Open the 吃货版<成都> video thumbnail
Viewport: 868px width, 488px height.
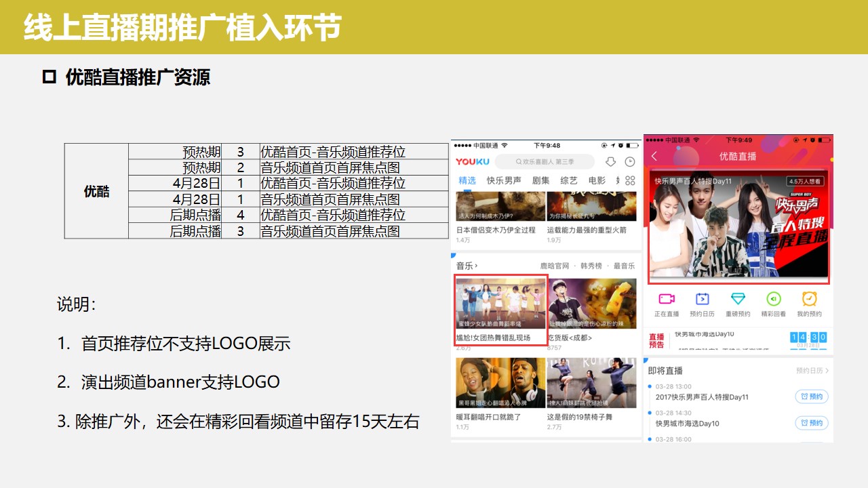591,304
